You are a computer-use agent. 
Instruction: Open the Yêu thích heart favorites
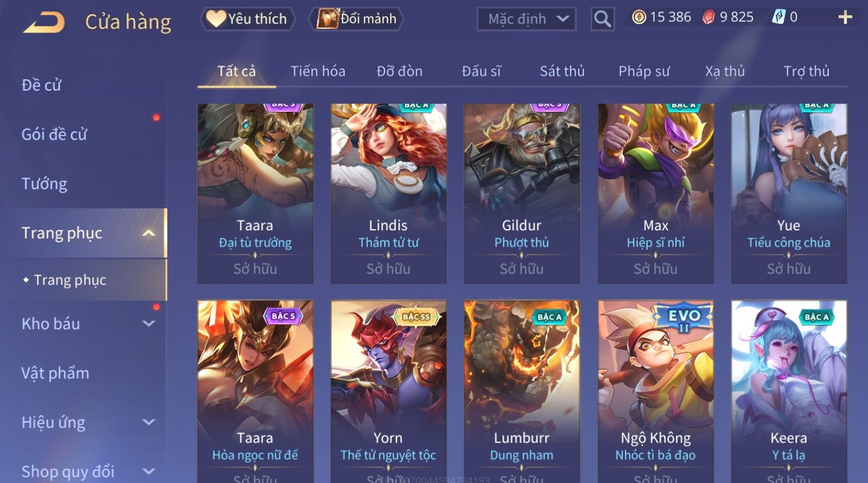coord(247,19)
